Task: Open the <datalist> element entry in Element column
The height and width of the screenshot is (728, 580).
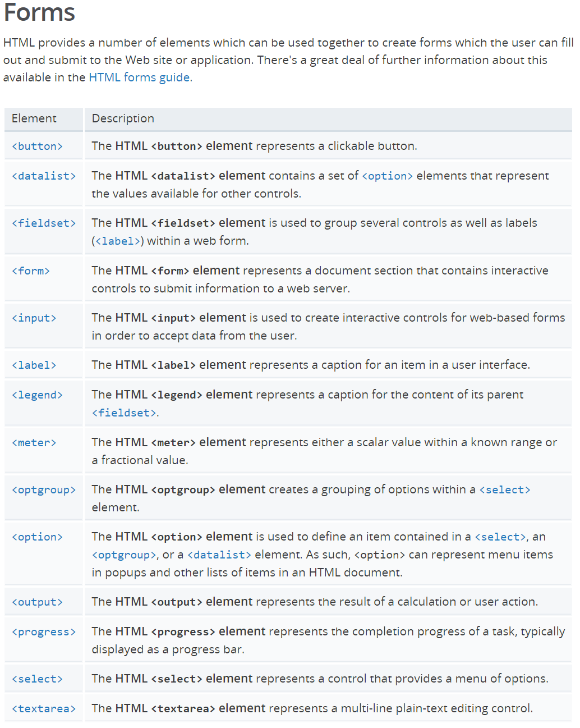Action: click(44, 176)
